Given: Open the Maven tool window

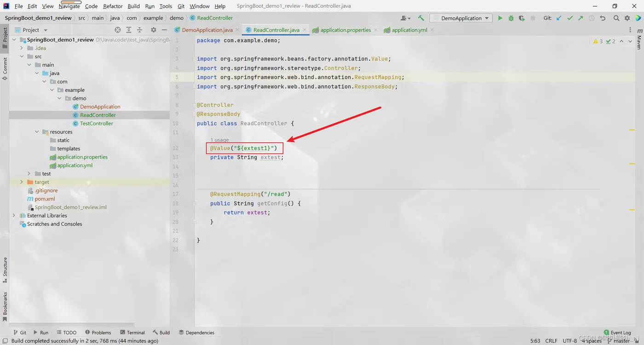Looking at the screenshot, I should (639, 40).
